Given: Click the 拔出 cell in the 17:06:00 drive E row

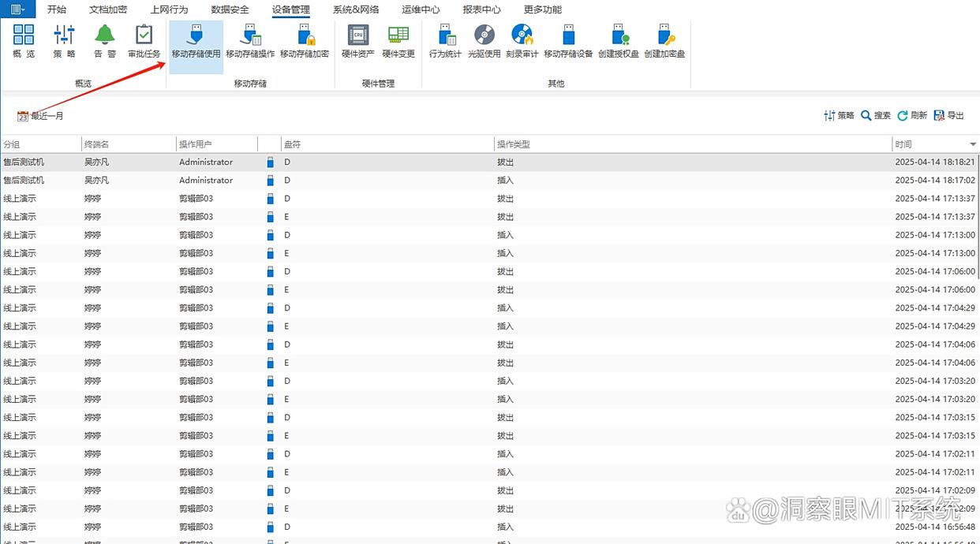Looking at the screenshot, I should click(x=505, y=289).
